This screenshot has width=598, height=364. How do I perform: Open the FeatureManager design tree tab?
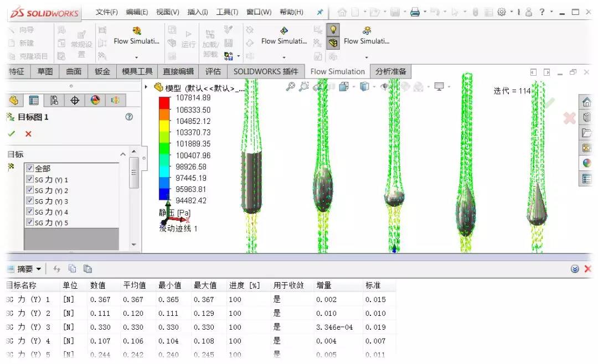(14, 100)
